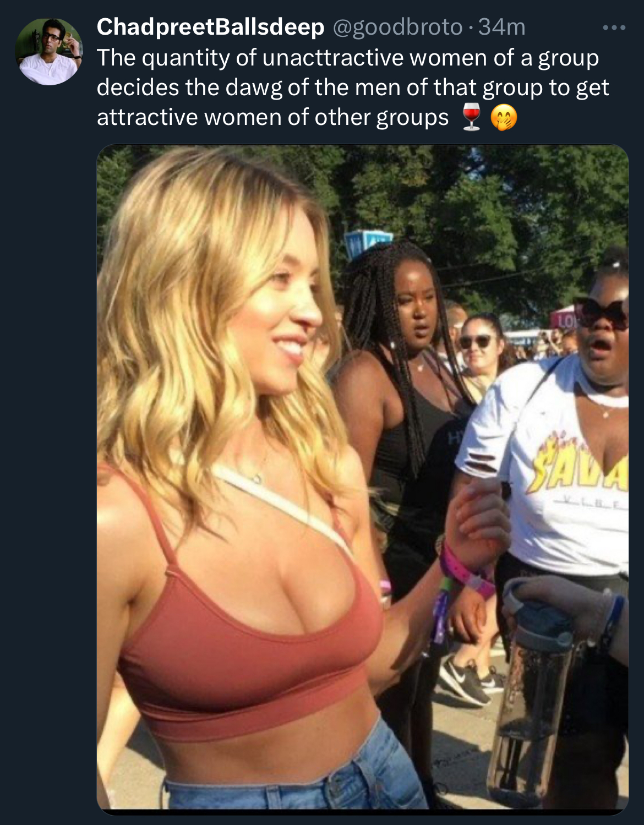
Task: Open the tweet's three-dot more options menu
Action: (x=614, y=28)
